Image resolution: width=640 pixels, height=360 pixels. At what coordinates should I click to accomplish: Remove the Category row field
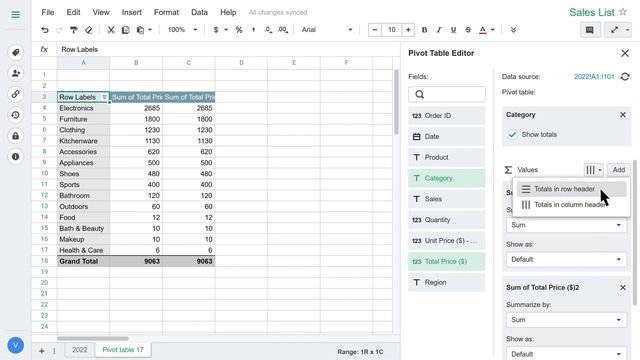click(623, 115)
